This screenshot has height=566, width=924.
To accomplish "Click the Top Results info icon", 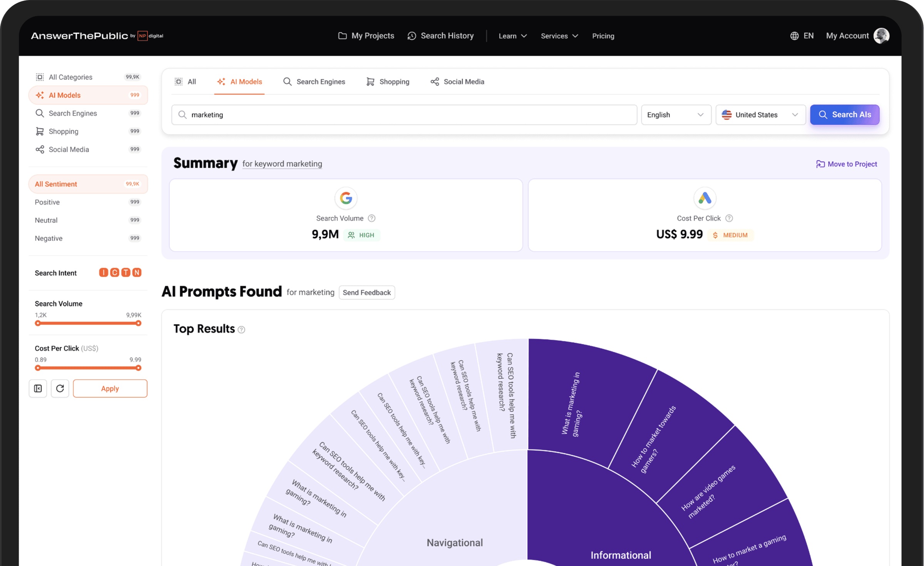I will pos(241,330).
